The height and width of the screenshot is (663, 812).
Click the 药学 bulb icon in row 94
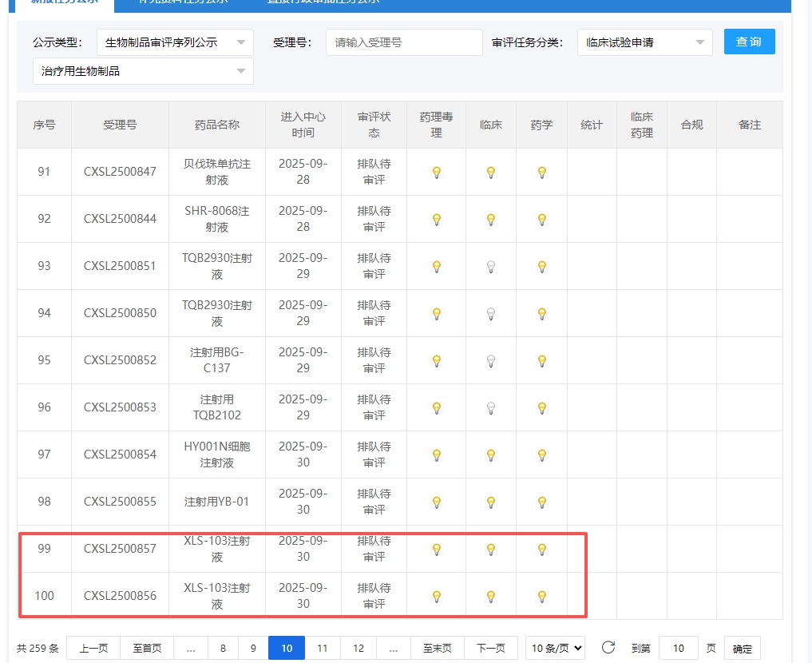click(542, 313)
